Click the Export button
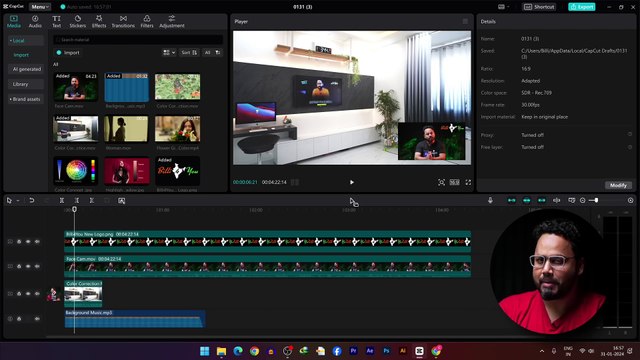640x360 pixels. tap(582, 7)
